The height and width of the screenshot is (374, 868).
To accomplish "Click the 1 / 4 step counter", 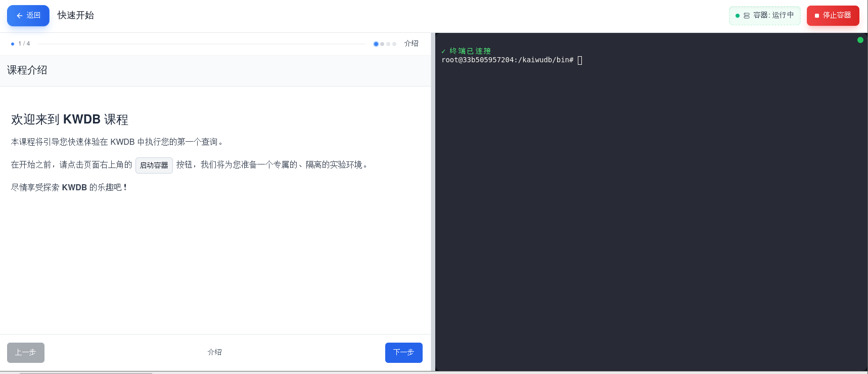I will tap(24, 44).
